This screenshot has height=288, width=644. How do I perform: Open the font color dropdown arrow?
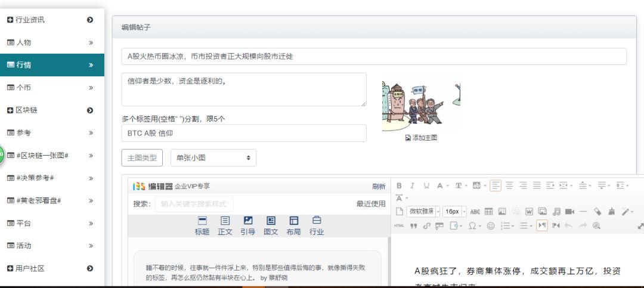pos(447,185)
